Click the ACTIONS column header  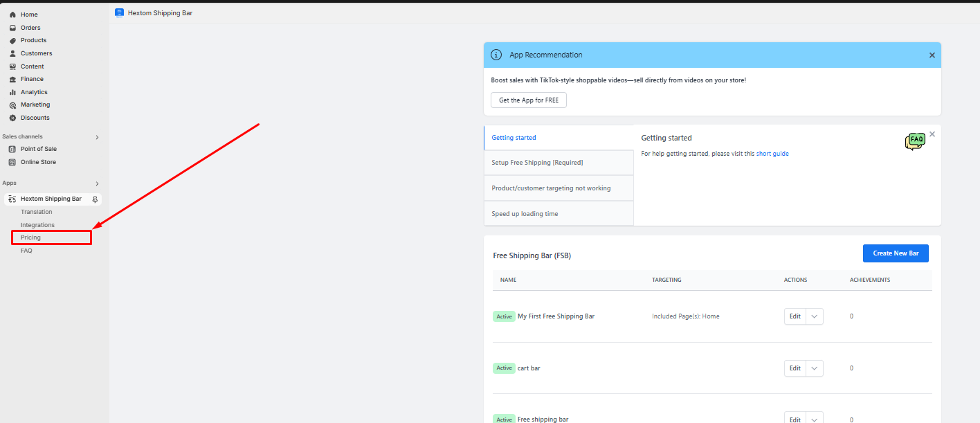coord(795,280)
